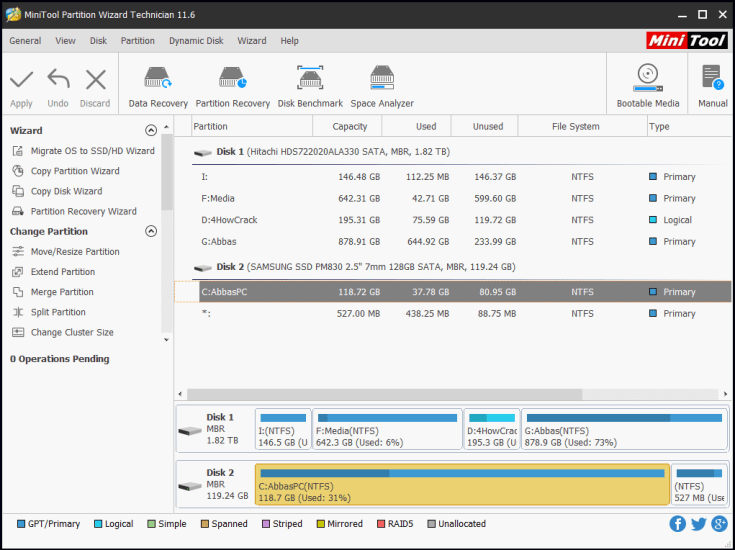This screenshot has width=735, height=550.
Task: Open the Twitter share icon
Action: click(698, 524)
